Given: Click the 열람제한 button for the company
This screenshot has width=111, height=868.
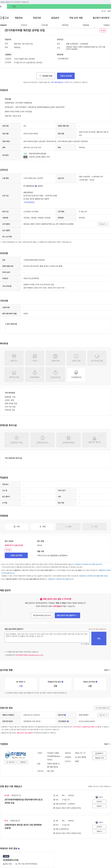Looking at the screenshot, I should [22, 762].
